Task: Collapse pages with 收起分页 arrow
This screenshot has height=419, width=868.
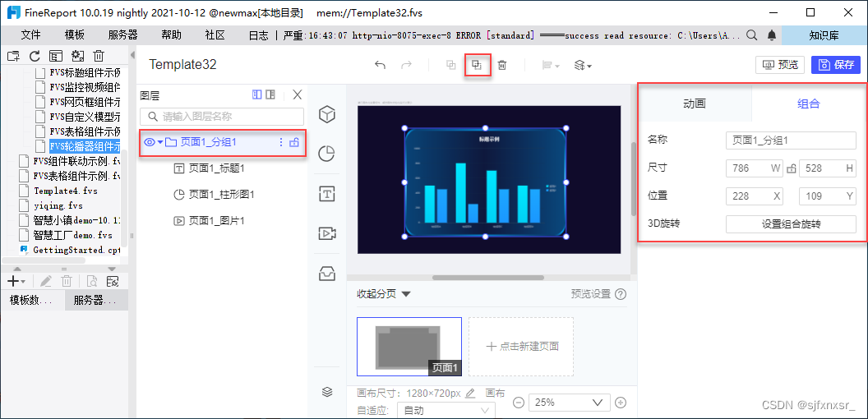Action: (406, 294)
